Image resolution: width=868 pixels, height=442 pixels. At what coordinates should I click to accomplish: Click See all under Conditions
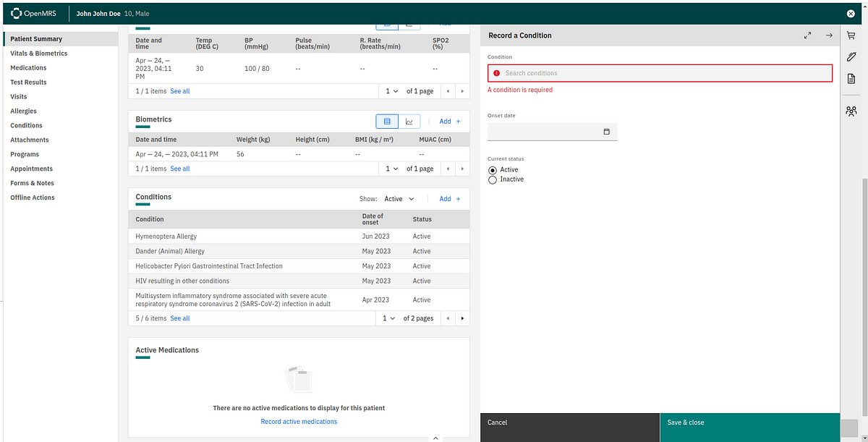click(x=180, y=318)
